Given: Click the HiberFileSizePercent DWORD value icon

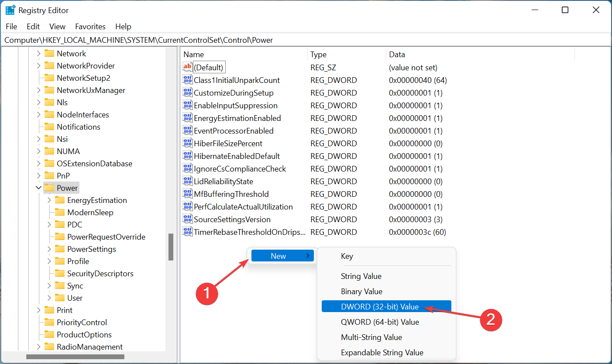Looking at the screenshot, I should [x=187, y=143].
